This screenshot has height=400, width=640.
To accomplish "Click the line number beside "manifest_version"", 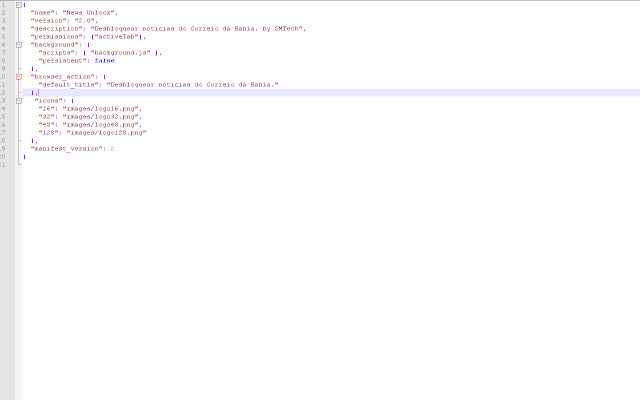I will pyautogui.click(x=5, y=148).
